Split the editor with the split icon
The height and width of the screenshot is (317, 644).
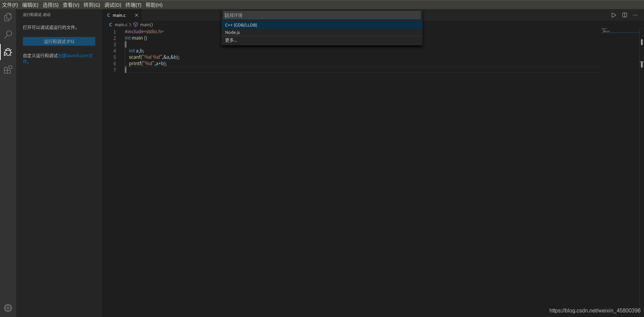625,15
